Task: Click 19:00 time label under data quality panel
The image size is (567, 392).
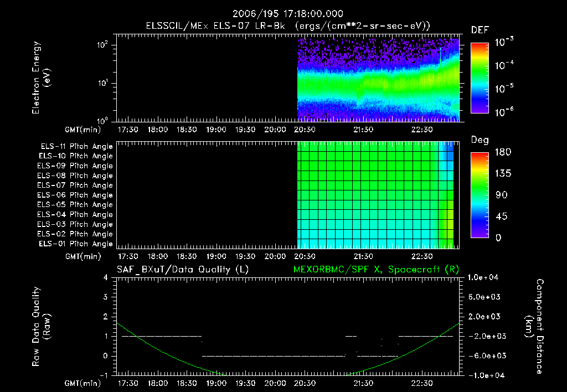Action: 217,383
